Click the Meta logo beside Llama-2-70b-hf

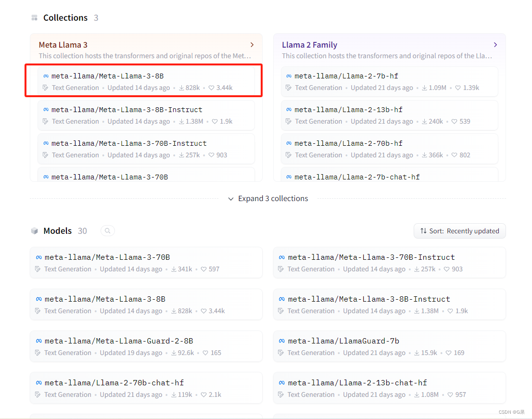click(289, 143)
